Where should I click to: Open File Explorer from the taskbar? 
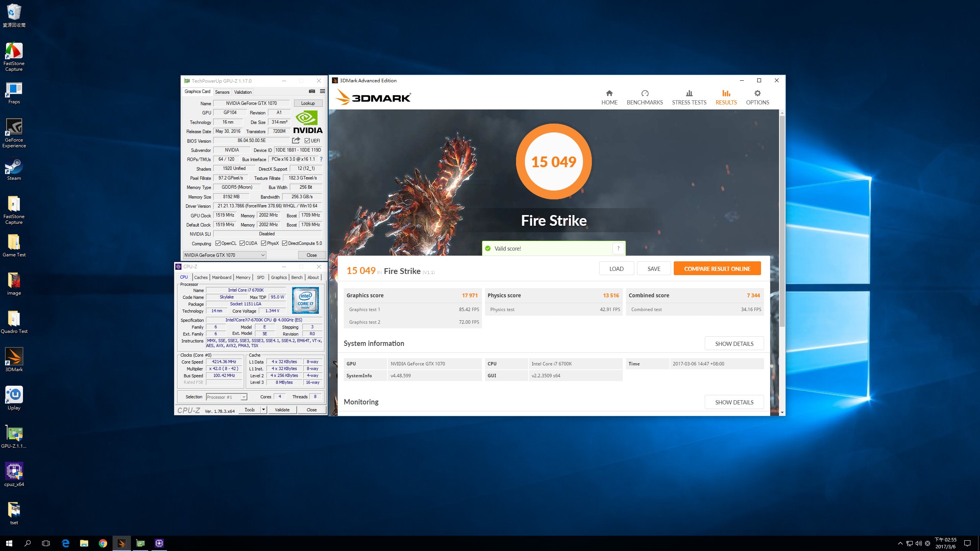coord(84,543)
